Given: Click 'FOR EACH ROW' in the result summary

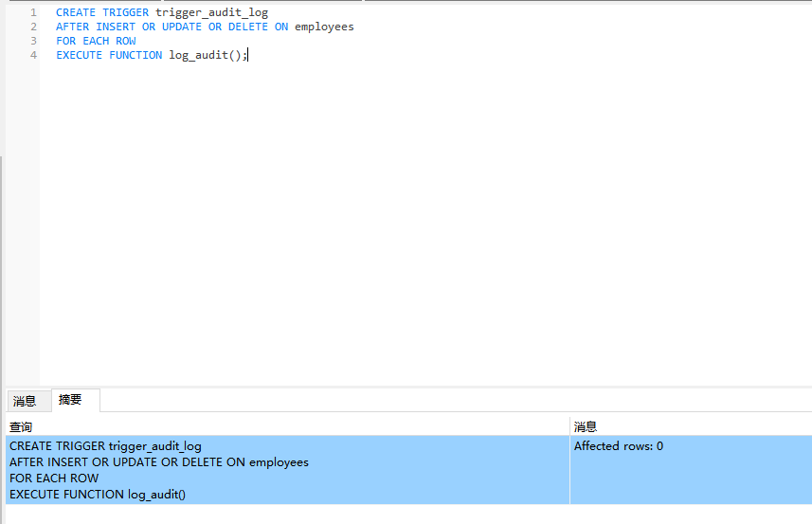Looking at the screenshot, I should (54, 478).
